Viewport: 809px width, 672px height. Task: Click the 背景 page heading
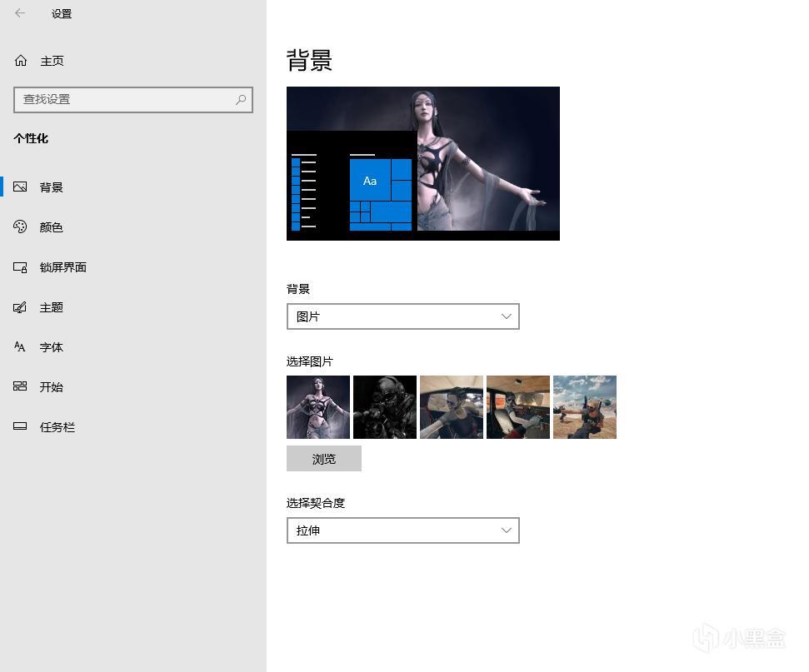click(x=309, y=60)
